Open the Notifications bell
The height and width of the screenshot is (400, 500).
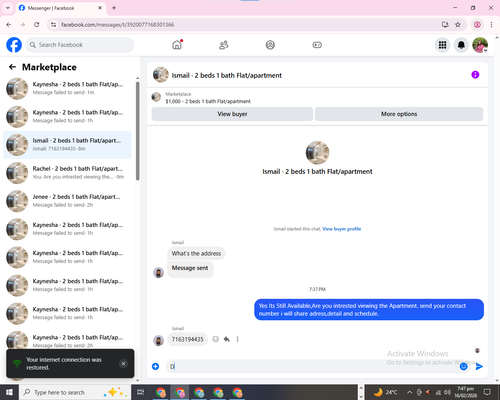click(461, 45)
